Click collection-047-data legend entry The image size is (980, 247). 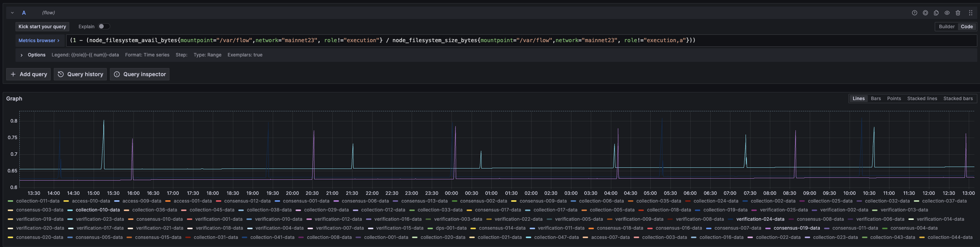556,237
